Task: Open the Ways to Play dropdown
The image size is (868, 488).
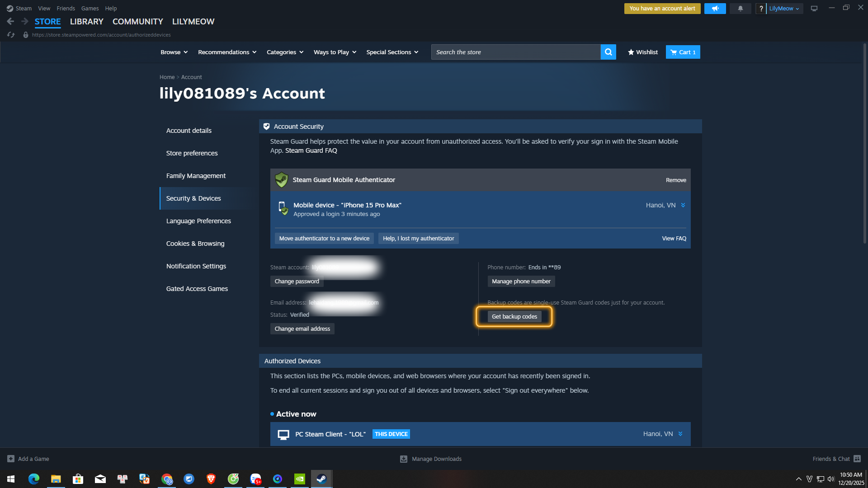Action: click(x=335, y=52)
